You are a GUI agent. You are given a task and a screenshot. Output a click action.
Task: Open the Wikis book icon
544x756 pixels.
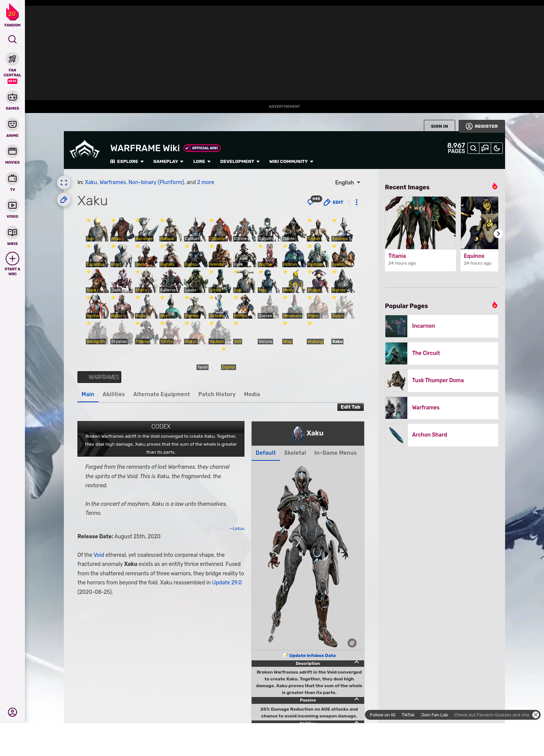[x=12, y=232]
